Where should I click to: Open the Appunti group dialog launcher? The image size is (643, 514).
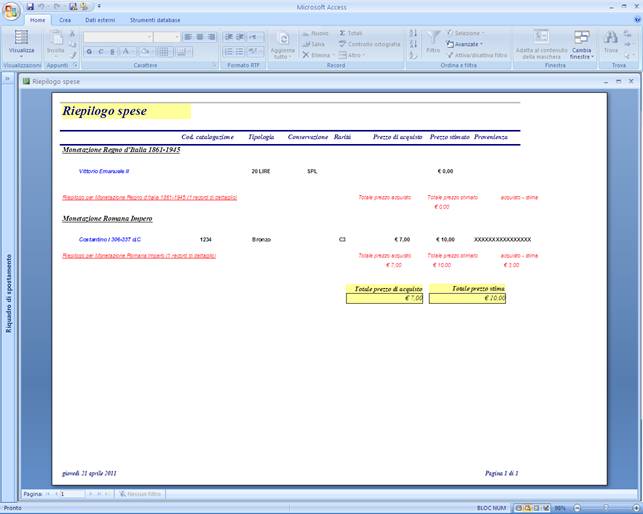click(x=75, y=65)
